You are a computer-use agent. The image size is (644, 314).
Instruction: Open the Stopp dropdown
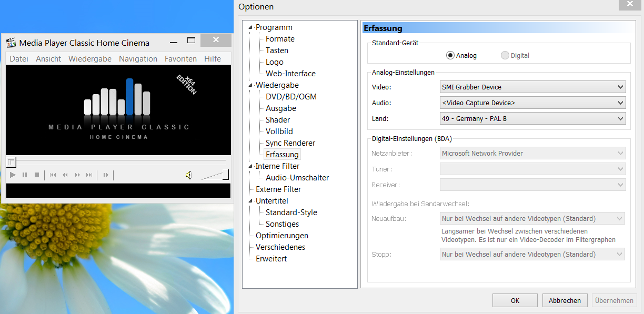(532, 254)
